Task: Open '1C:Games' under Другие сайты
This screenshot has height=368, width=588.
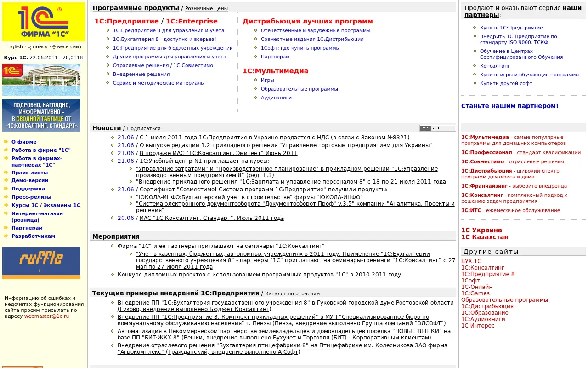Action: pos(475,293)
